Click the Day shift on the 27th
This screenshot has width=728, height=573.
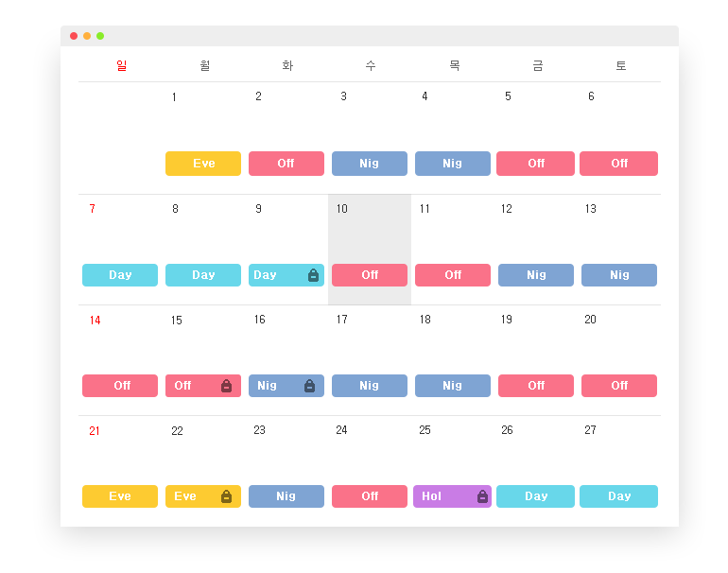pyautogui.click(x=619, y=496)
